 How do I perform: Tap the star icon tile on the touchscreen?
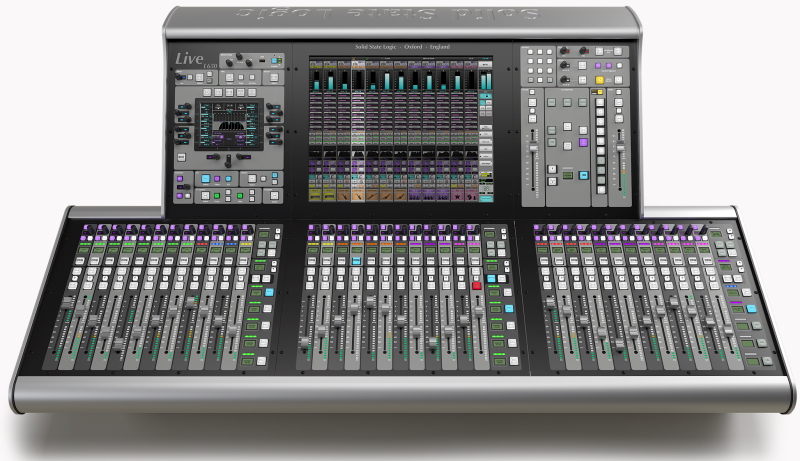pos(457,196)
